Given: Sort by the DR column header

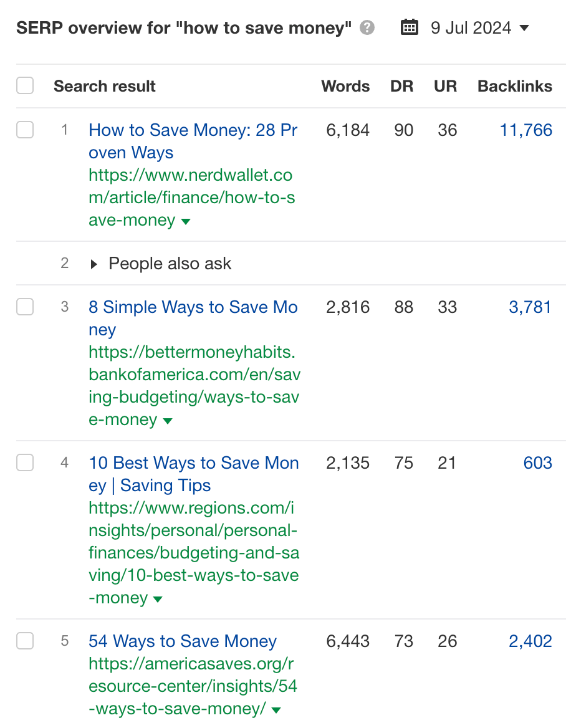Looking at the screenshot, I should [x=402, y=86].
